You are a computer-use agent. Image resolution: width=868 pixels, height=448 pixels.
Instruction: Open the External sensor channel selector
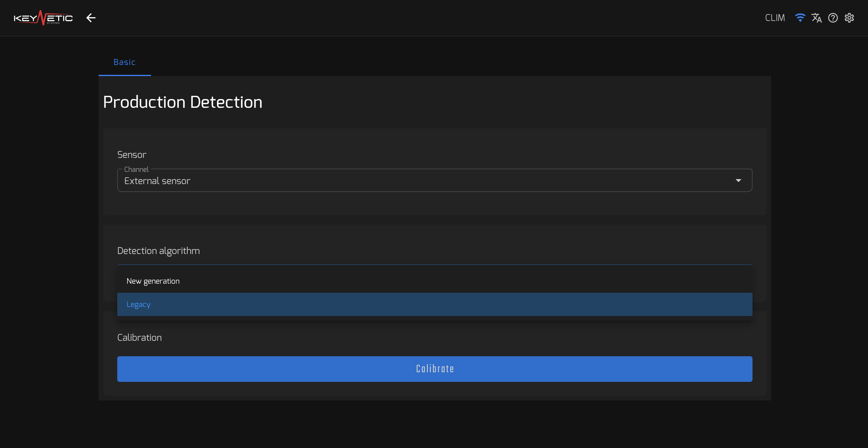(x=435, y=180)
